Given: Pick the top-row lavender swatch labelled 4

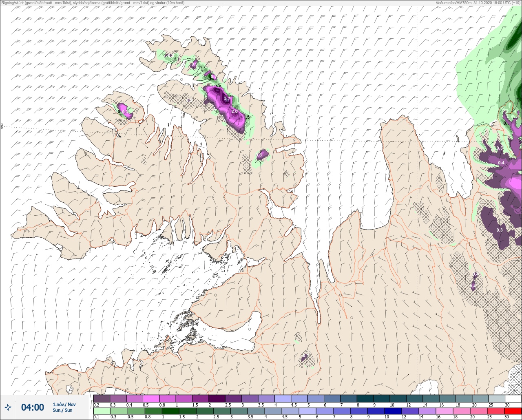Looking at the screenshot, I should pos(283,398).
